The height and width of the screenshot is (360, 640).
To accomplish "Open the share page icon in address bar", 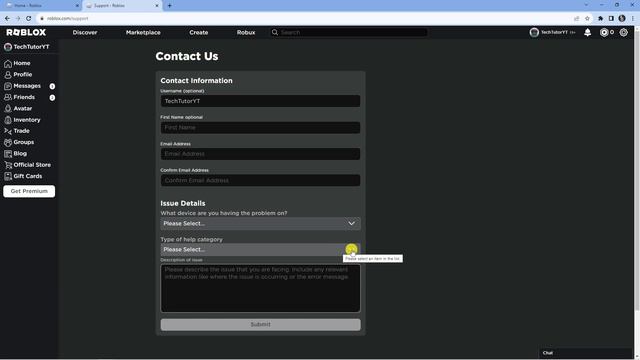I will [576, 18].
